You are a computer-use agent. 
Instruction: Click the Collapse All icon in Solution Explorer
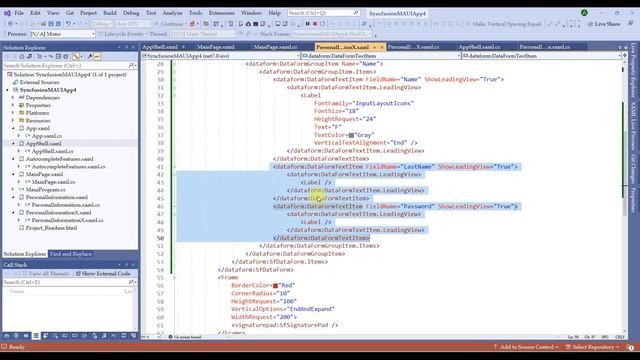pyautogui.click(x=58, y=56)
